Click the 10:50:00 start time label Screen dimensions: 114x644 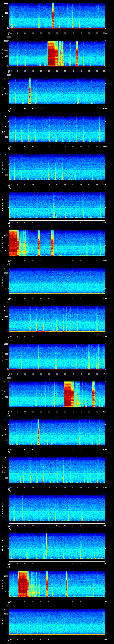9,525
